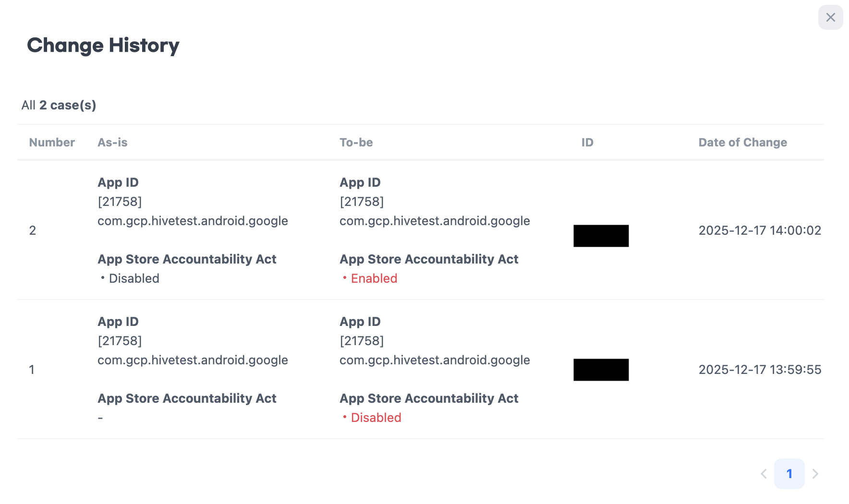Click the red Disabled status in row 1
Image resolution: width=849 pixels, height=504 pixels.
click(376, 418)
